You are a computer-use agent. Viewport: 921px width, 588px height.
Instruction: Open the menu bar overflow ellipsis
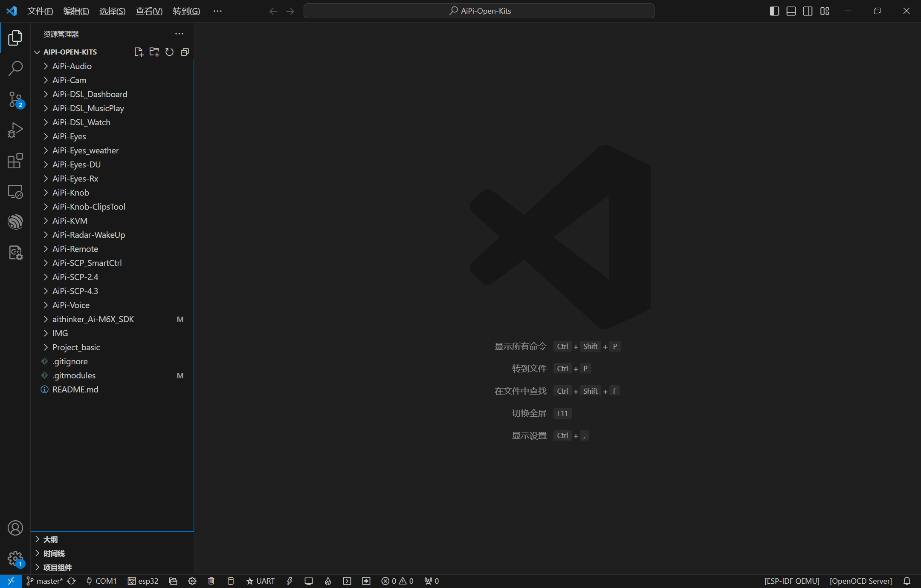click(x=217, y=11)
